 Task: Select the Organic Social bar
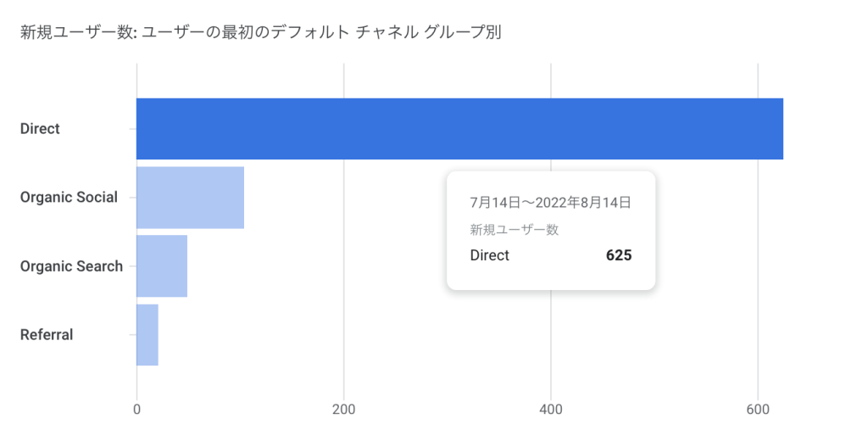191,197
